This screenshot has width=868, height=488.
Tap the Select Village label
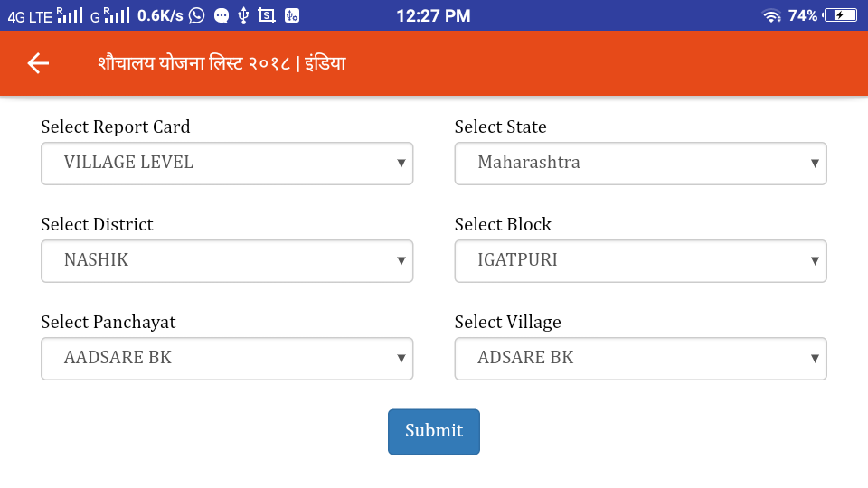pos(507,323)
